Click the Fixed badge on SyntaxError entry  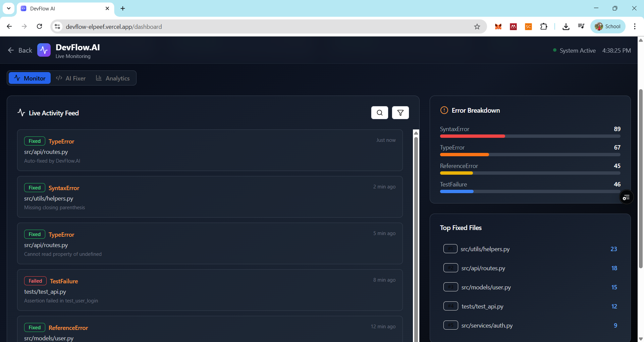pyautogui.click(x=35, y=188)
